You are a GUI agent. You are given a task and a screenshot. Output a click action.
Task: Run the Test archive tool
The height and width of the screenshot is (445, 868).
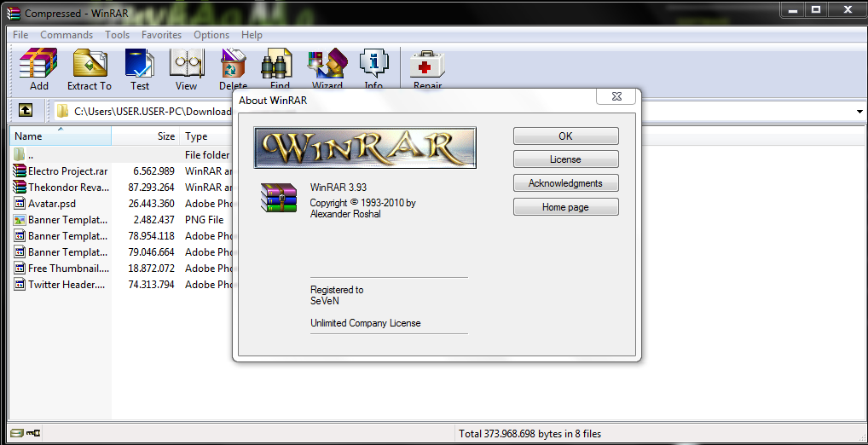point(140,69)
